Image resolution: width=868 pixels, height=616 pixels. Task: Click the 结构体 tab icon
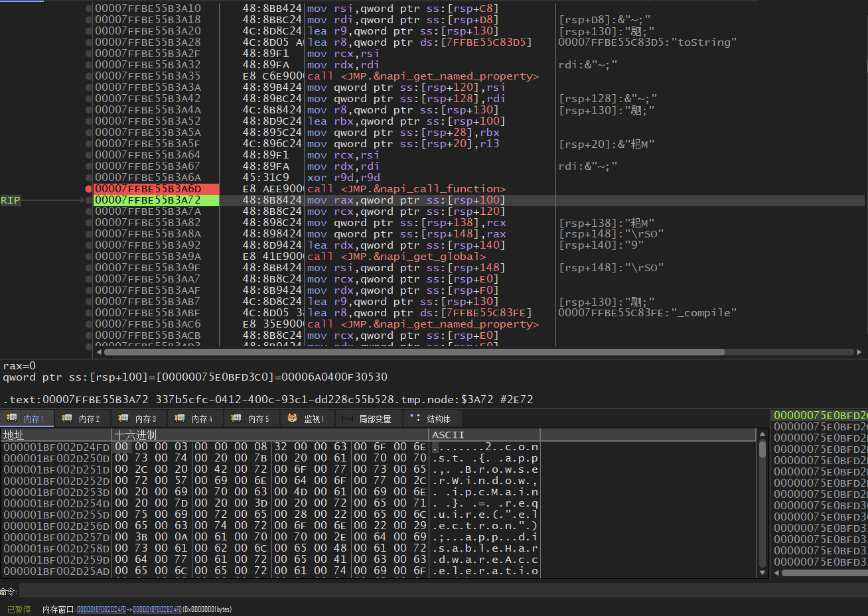[x=415, y=418]
